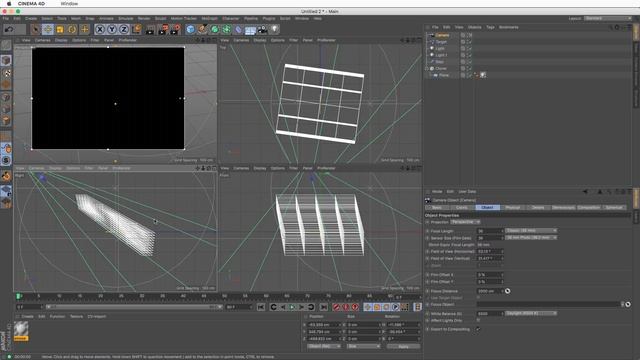Select the Target object in Object Manager

[x=441, y=42]
